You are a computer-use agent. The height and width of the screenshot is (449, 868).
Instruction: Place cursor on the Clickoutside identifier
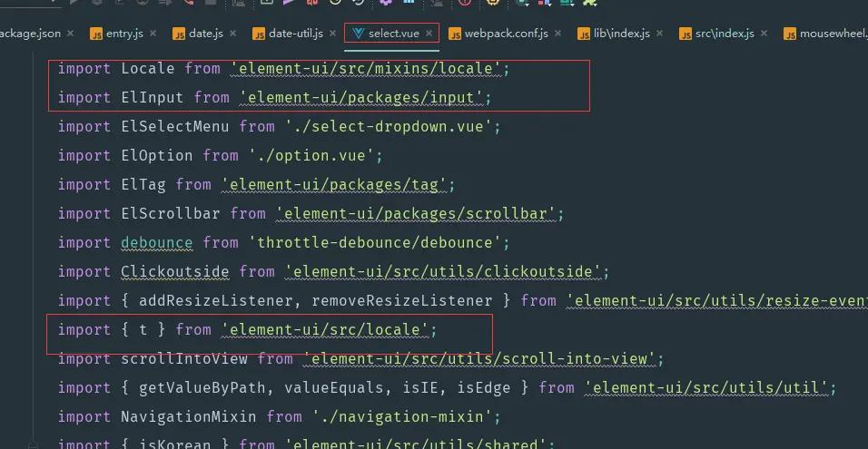pos(174,272)
